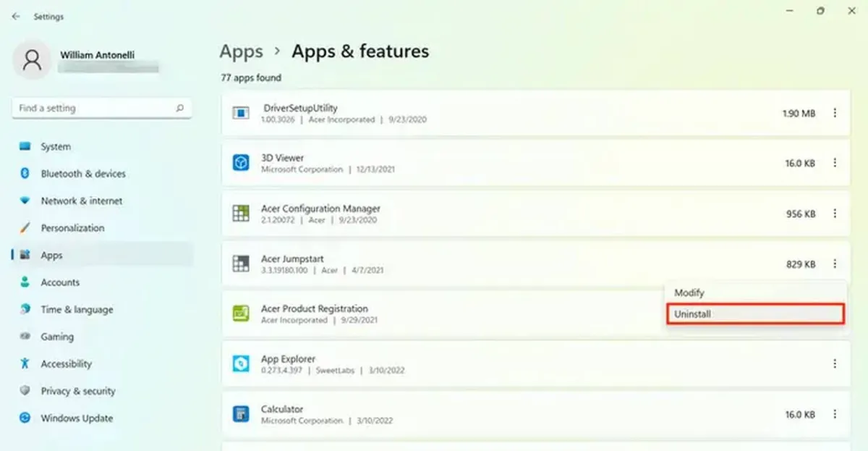Click the Calculator app icon
Screen dimensions: 868x451
click(240, 415)
